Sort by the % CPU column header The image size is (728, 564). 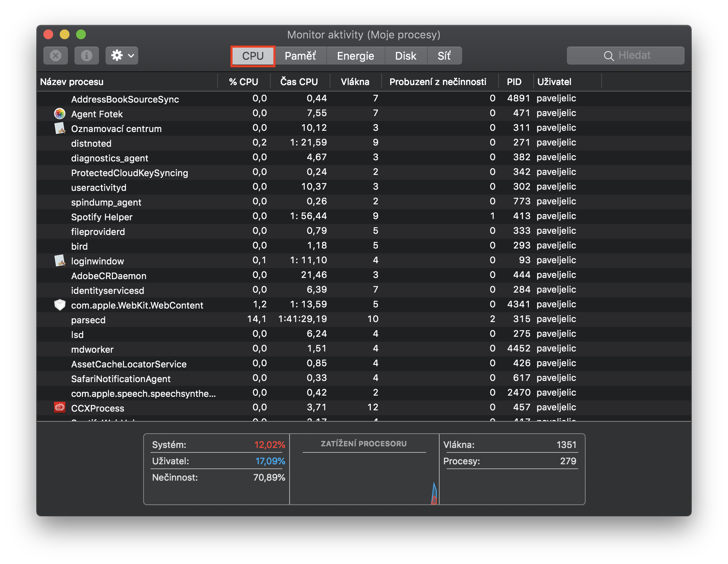[x=243, y=82]
